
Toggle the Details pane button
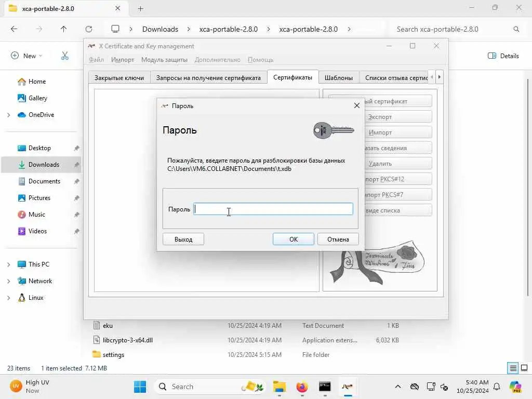pyautogui.click(x=503, y=56)
